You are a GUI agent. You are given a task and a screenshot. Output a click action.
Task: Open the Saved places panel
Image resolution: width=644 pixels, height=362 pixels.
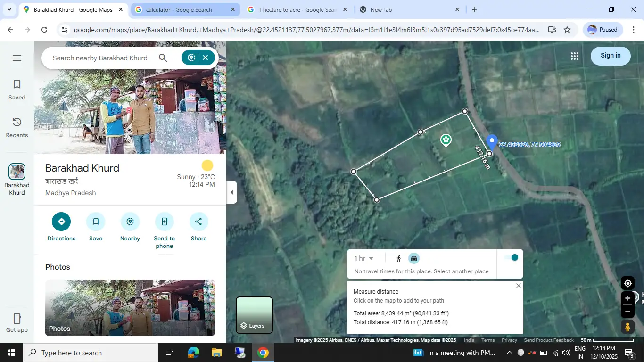(x=17, y=90)
